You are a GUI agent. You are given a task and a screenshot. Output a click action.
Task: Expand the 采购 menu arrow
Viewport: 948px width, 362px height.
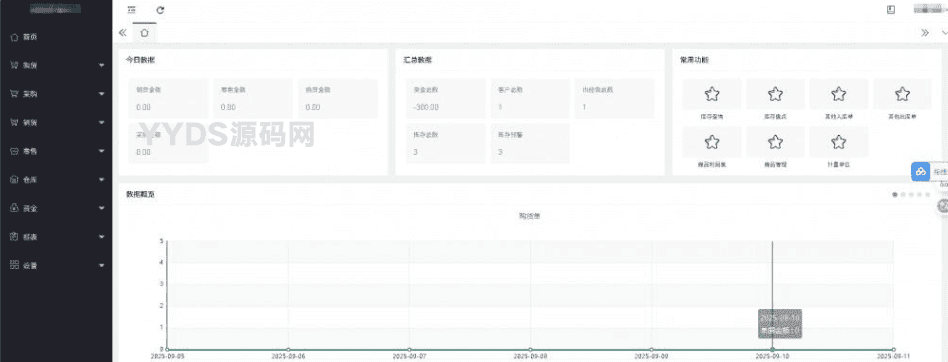tap(102, 94)
